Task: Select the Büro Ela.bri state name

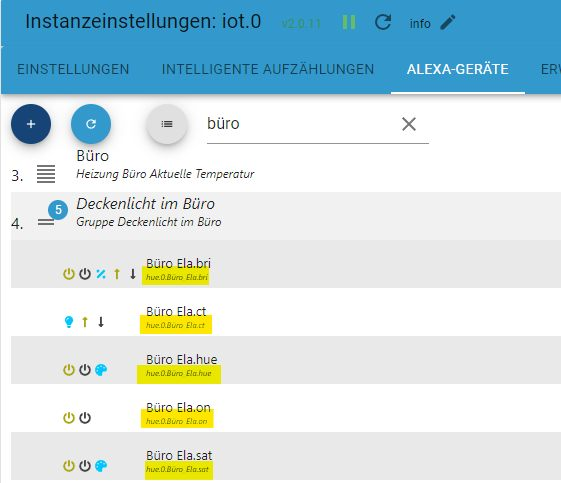Action: (178, 263)
